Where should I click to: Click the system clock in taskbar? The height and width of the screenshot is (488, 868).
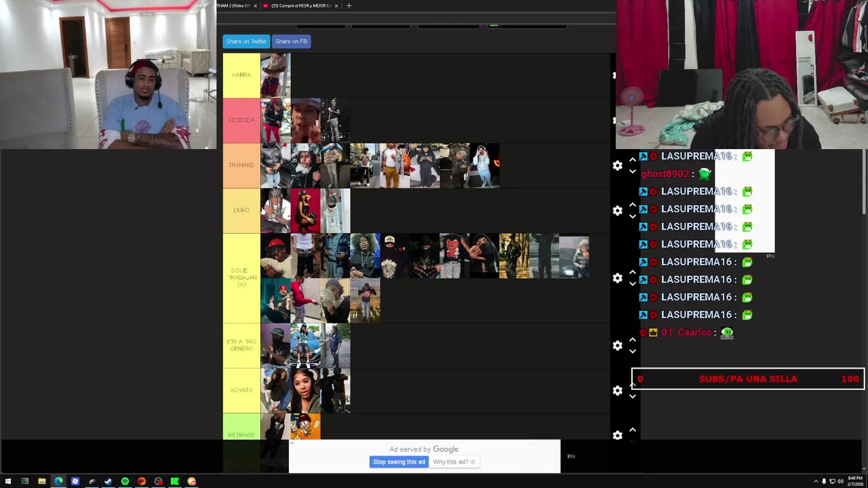855,481
